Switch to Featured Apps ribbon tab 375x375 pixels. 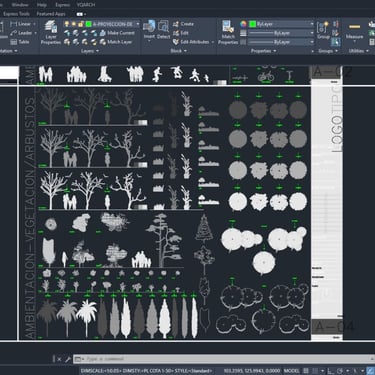coord(51,14)
